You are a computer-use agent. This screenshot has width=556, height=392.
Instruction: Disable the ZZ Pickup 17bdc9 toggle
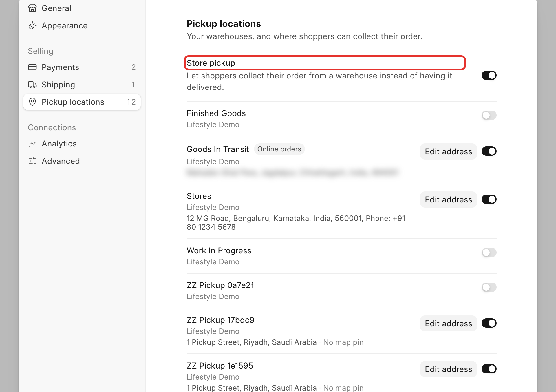click(x=489, y=323)
